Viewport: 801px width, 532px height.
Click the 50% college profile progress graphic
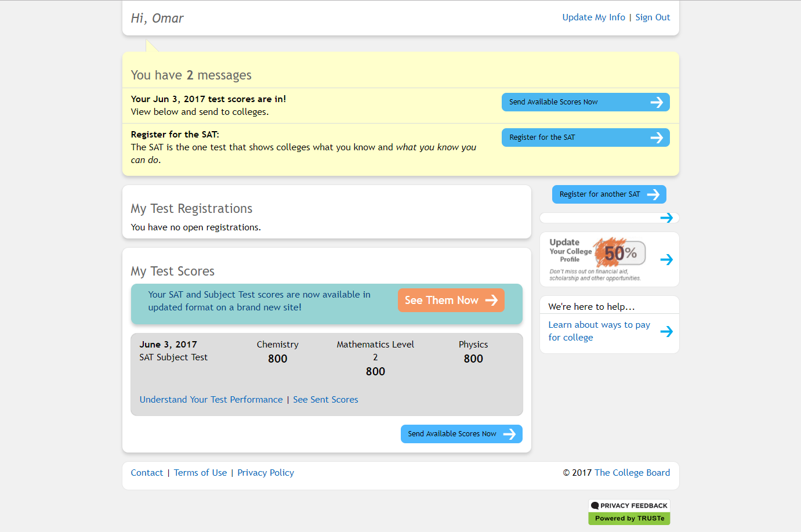coord(619,253)
